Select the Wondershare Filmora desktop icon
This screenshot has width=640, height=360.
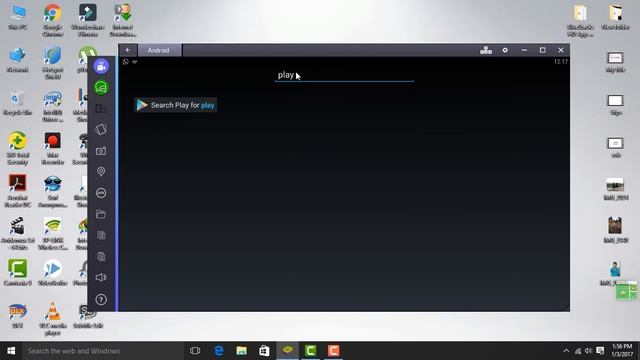click(x=88, y=20)
